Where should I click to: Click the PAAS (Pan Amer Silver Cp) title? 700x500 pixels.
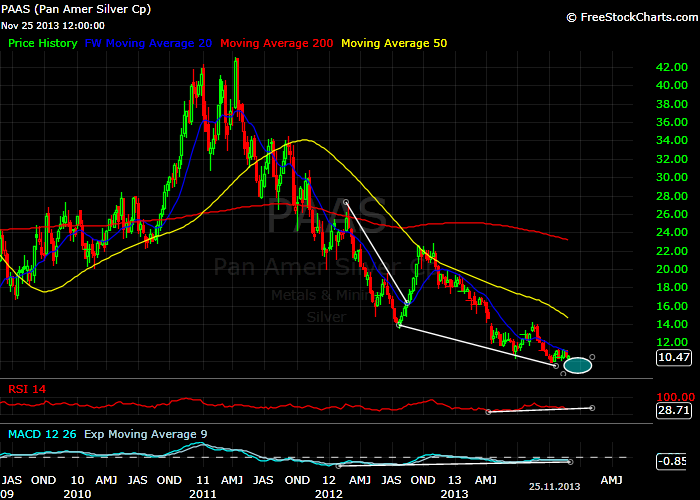coord(76,9)
